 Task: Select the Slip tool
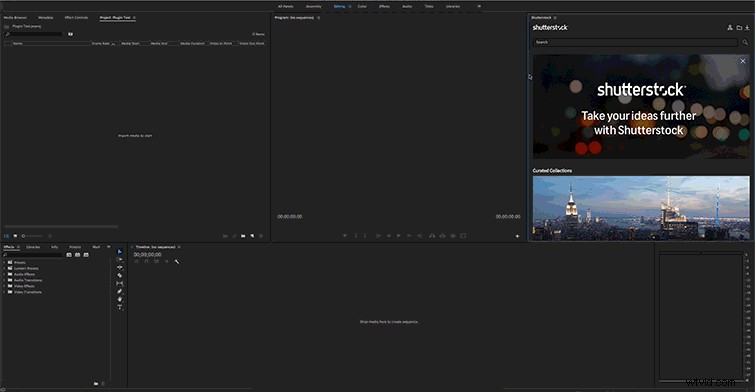pos(120,283)
